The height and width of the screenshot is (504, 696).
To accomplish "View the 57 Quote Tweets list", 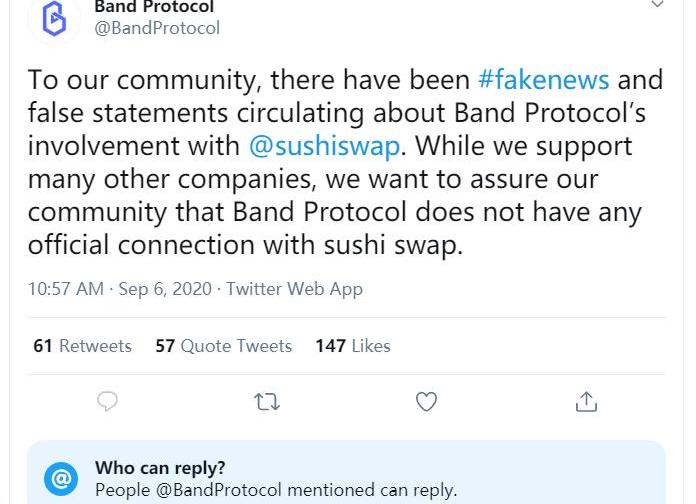I will point(224,346).
